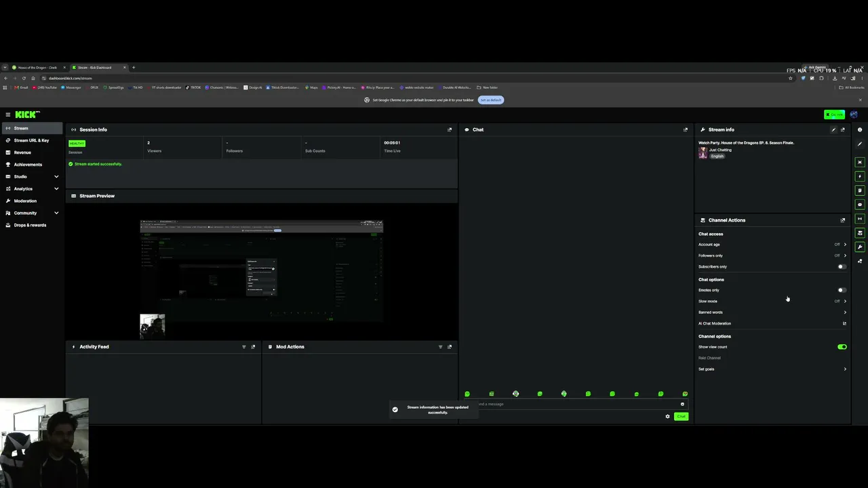The width and height of the screenshot is (868, 488).
Task: Toggle channel actions widget in right rail
Action: click(860, 233)
